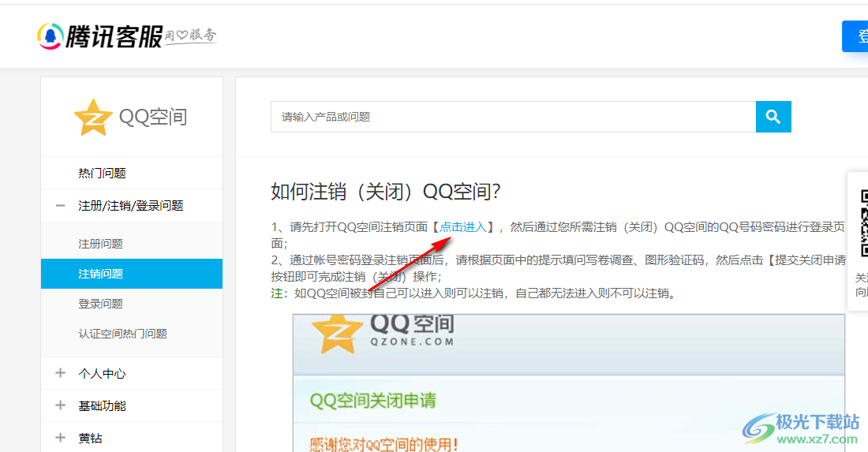The image size is (868, 452).
Task: Collapse the 注册/注销/登录问题 section
Action: click(61, 206)
